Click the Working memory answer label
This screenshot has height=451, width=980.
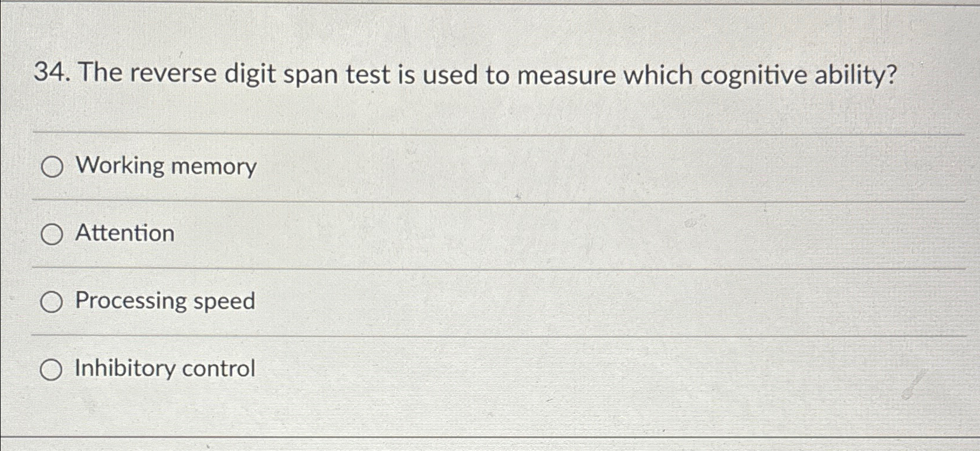pos(166,167)
